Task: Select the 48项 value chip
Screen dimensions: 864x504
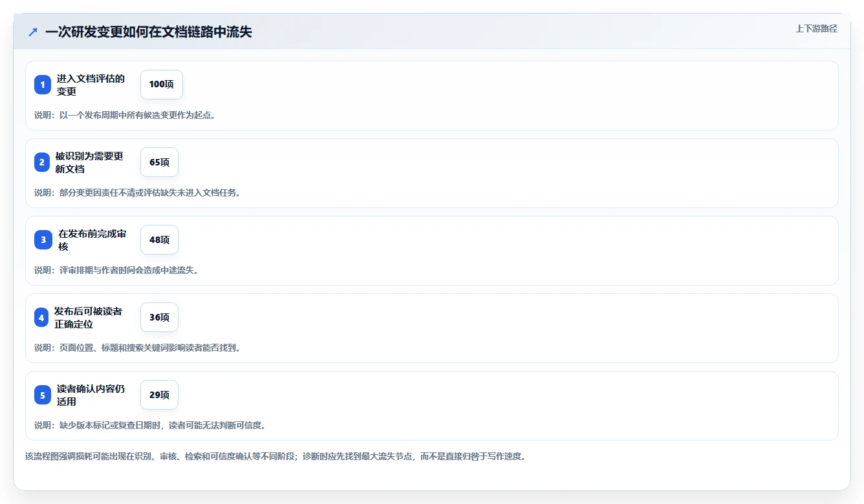Action: 159,240
